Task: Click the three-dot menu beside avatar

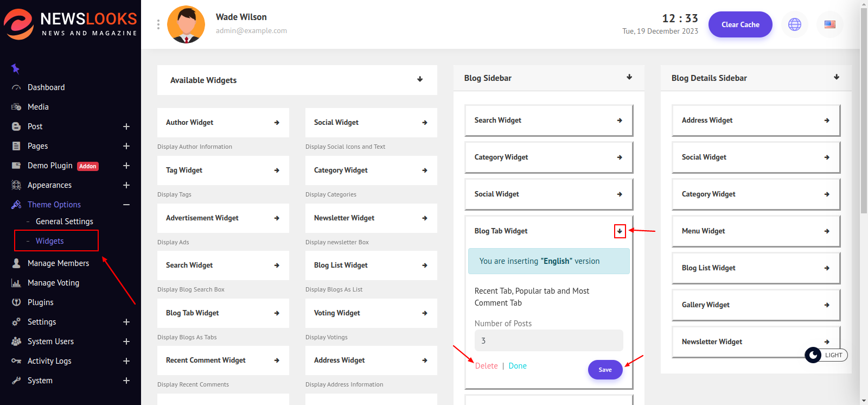Action: coord(158,24)
